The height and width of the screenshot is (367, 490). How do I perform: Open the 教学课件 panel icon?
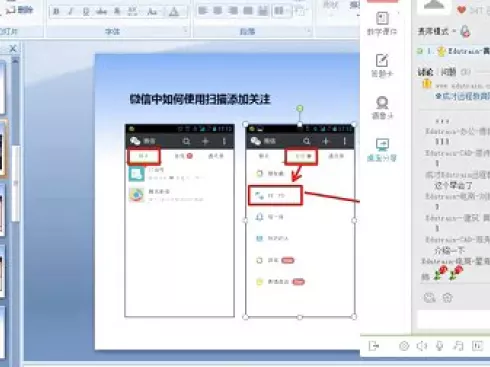point(382,23)
